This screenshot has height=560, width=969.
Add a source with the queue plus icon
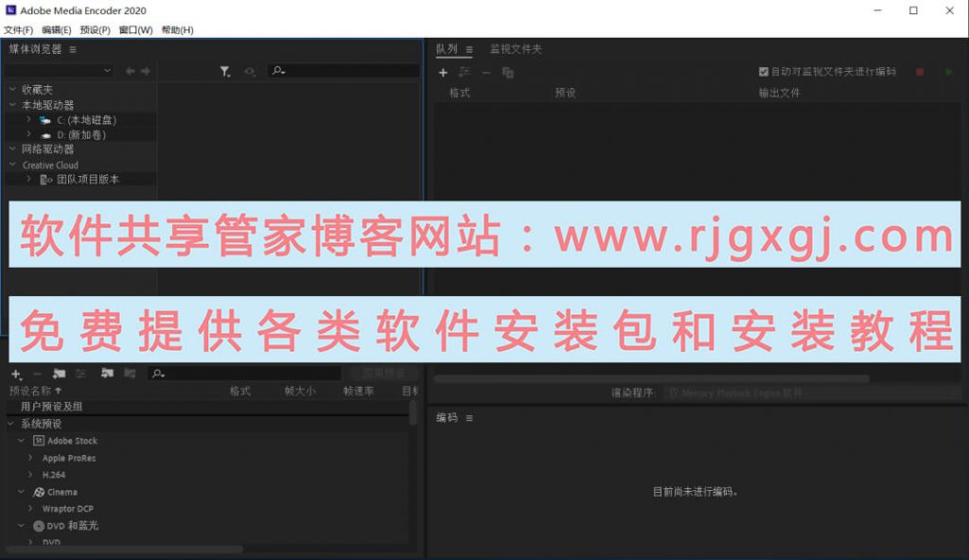tap(443, 72)
